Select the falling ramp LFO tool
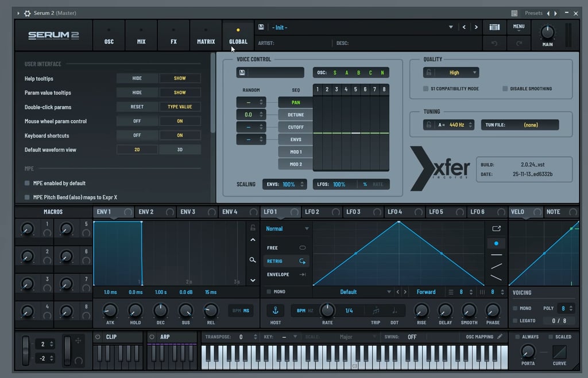Image resolution: width=588 pixels, height=378 pixels. pyautogui.click(x=496, y=278)
